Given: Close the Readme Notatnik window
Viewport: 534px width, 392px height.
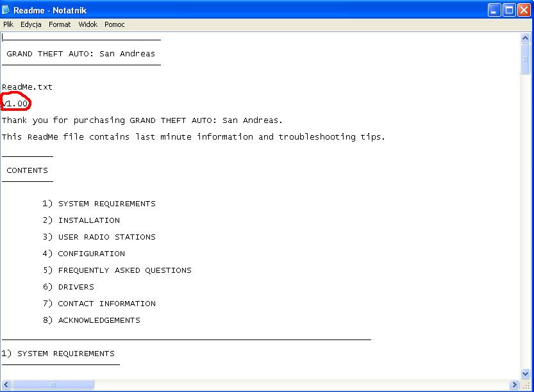Looking at the screenshot, I should point(524,10).
